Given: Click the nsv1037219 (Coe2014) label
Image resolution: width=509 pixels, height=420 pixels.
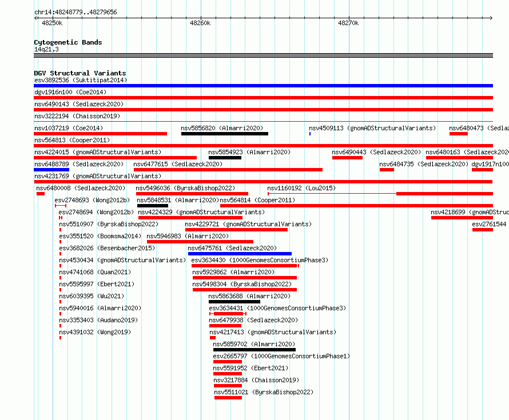Looking at the screenshot, I should (69, 128).
